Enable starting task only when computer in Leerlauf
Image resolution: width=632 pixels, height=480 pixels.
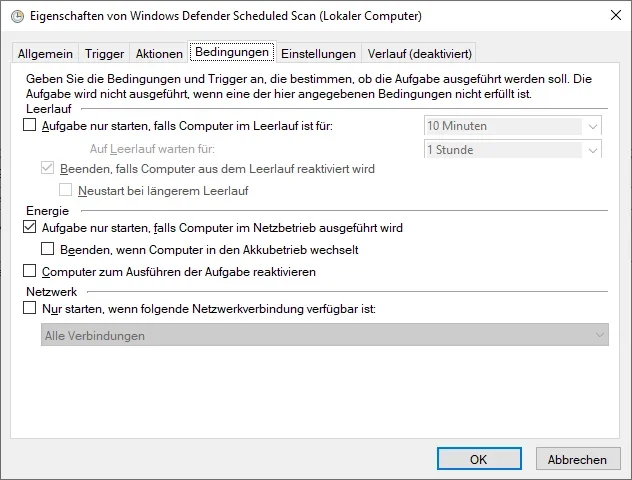[x=29, y=126]
